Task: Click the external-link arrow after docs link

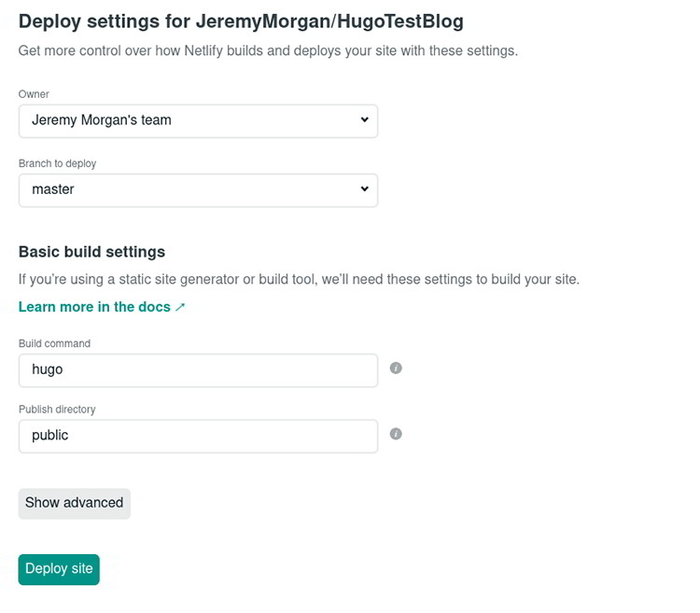Action: (180, 307)
